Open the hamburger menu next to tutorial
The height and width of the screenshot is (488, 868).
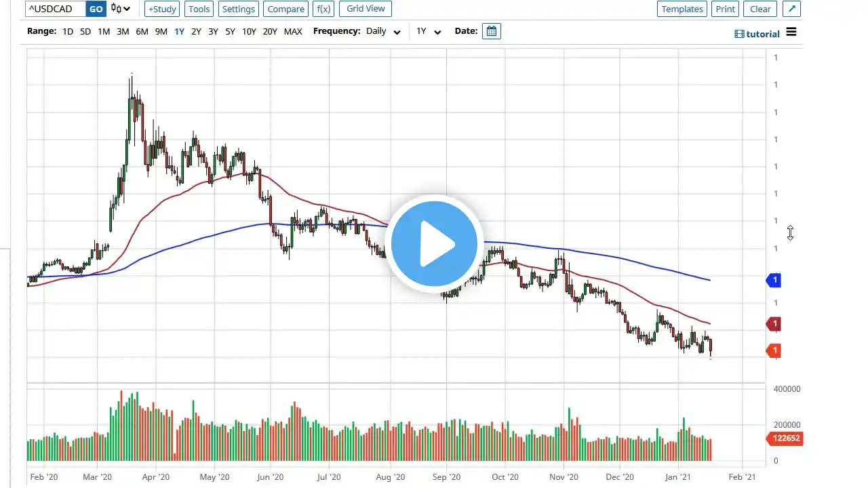791,33
